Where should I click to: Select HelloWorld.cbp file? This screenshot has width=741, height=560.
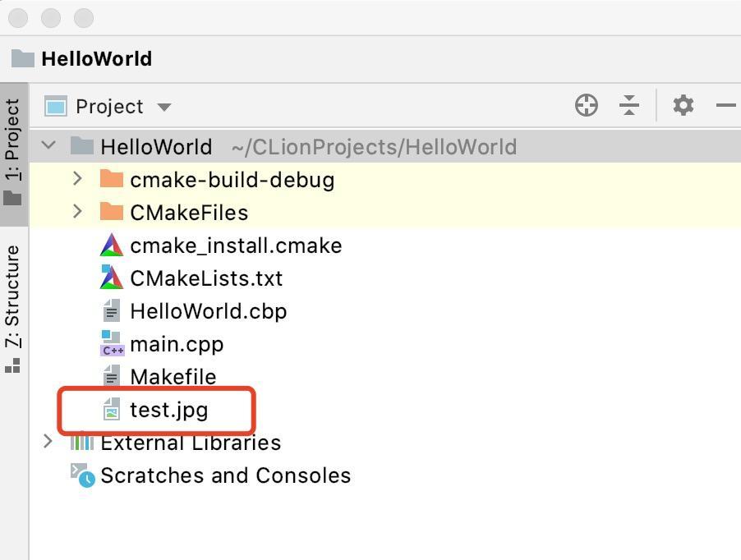coord(208,311)
